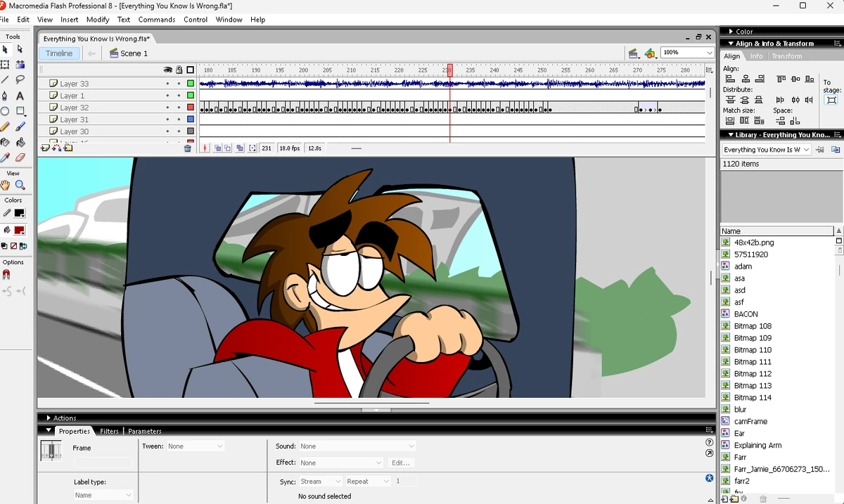Select the Lasso tool
844x504 pixels.
(20, 79)
